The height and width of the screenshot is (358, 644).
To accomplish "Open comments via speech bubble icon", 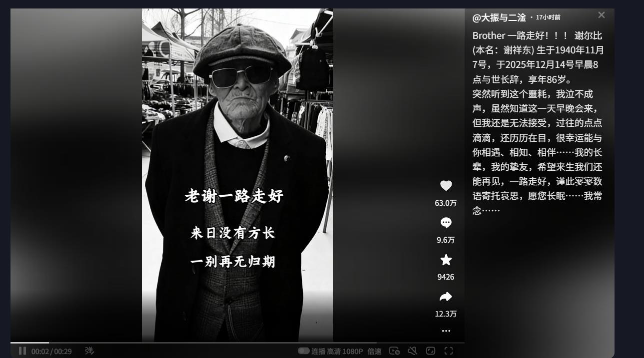I will pos(446,223).
